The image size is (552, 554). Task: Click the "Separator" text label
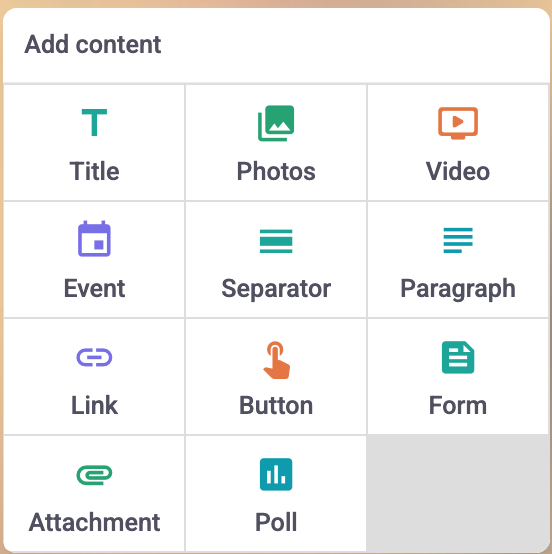click(x=276, y=289)
